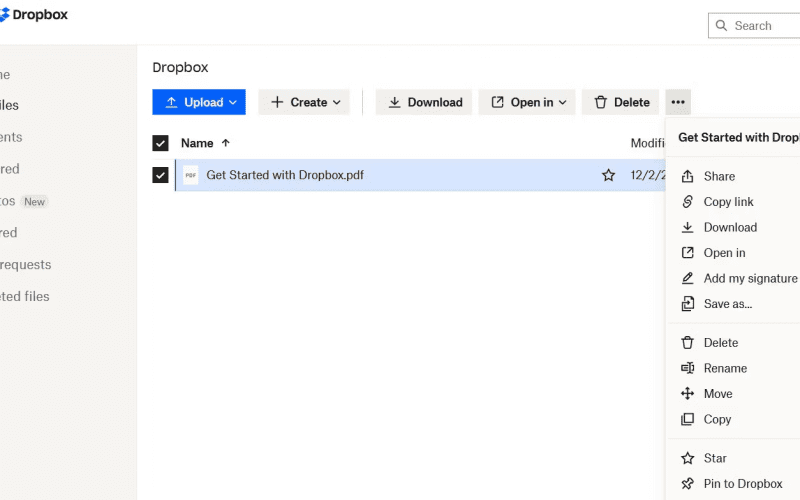Uncheck the select-all checkbox in header
The width and height of the screenshot is (800, 500).
pyautogui.click(x=160, y=143)
